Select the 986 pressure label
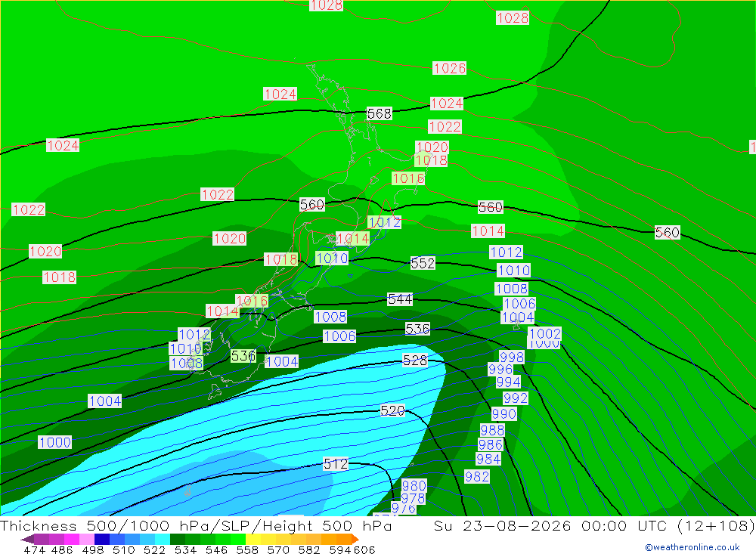This screenshot has height=554, width=756. pos(491,444)
